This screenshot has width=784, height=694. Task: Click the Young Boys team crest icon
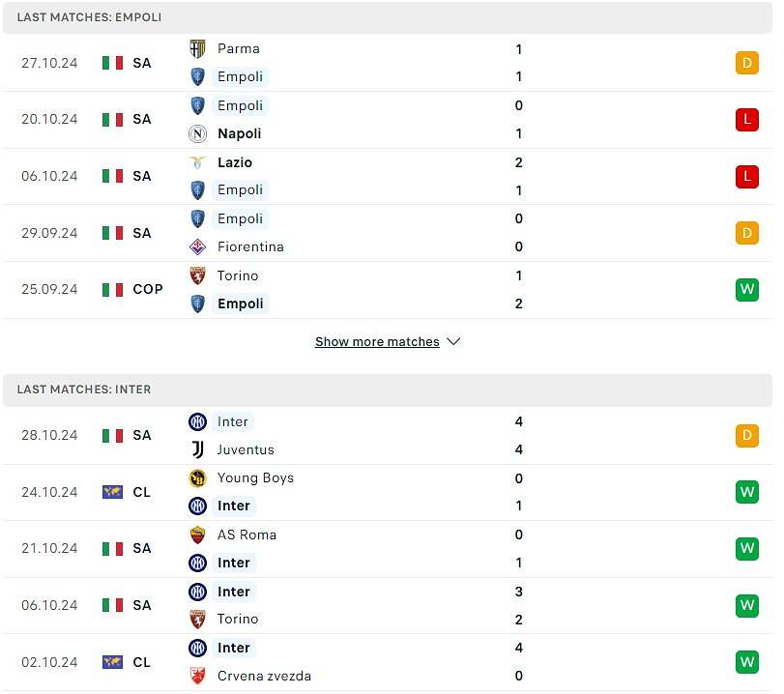point(197,477)
